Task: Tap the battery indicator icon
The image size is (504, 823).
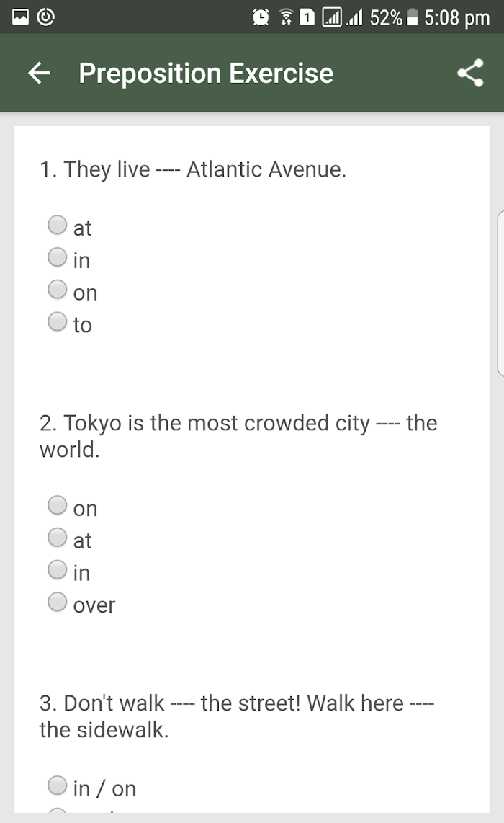Action: tap(413, 17)
